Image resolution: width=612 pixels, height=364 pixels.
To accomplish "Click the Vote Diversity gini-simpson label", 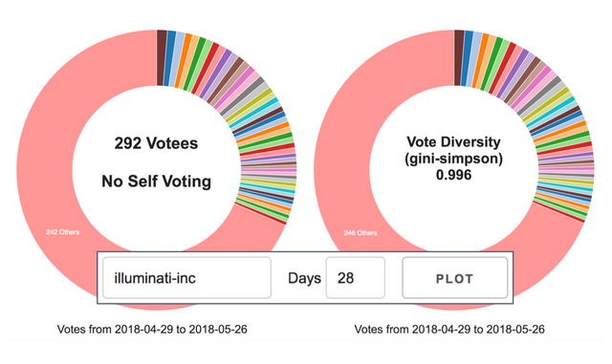I will [x=453, y=150].
